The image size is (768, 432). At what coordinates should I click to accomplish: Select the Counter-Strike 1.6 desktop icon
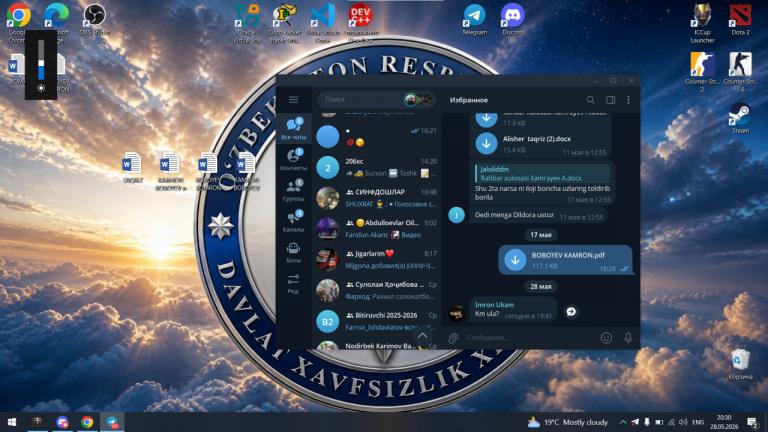741,72
